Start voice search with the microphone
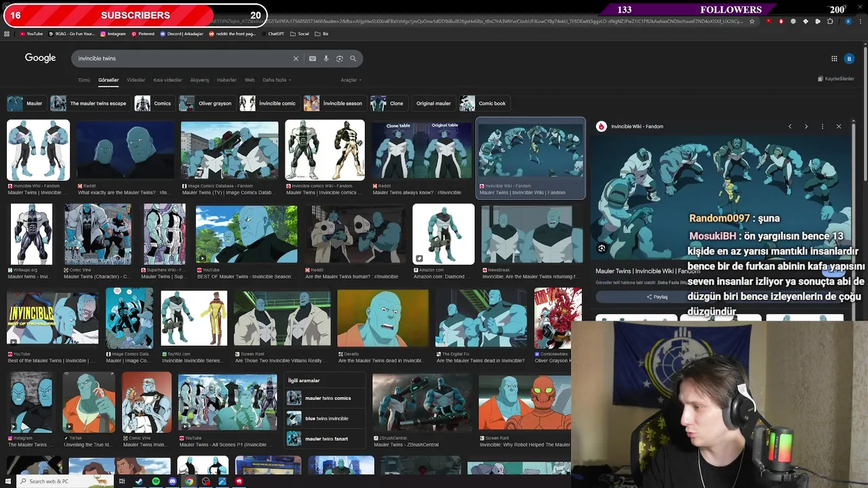Viewport: 868px width, 488px height. tap(326, 58)
